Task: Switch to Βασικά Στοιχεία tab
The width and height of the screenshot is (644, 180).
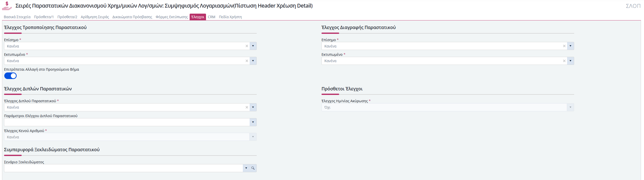Action: click(17, 17)
